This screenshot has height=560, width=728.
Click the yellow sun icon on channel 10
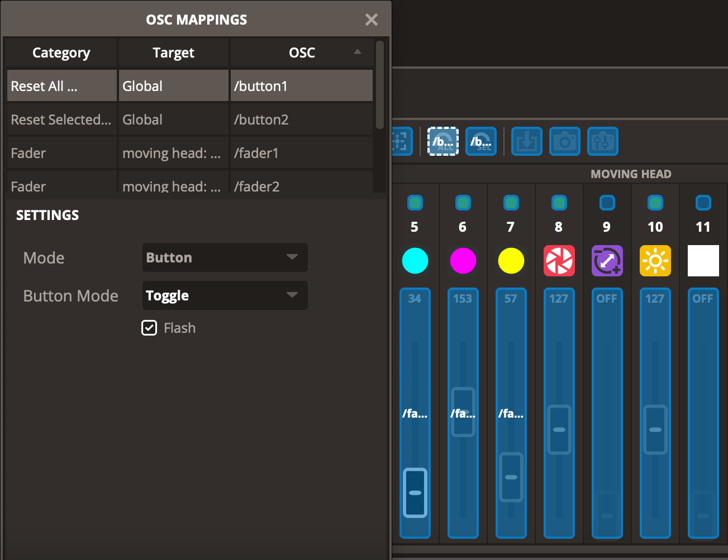[x=655, y=261]
